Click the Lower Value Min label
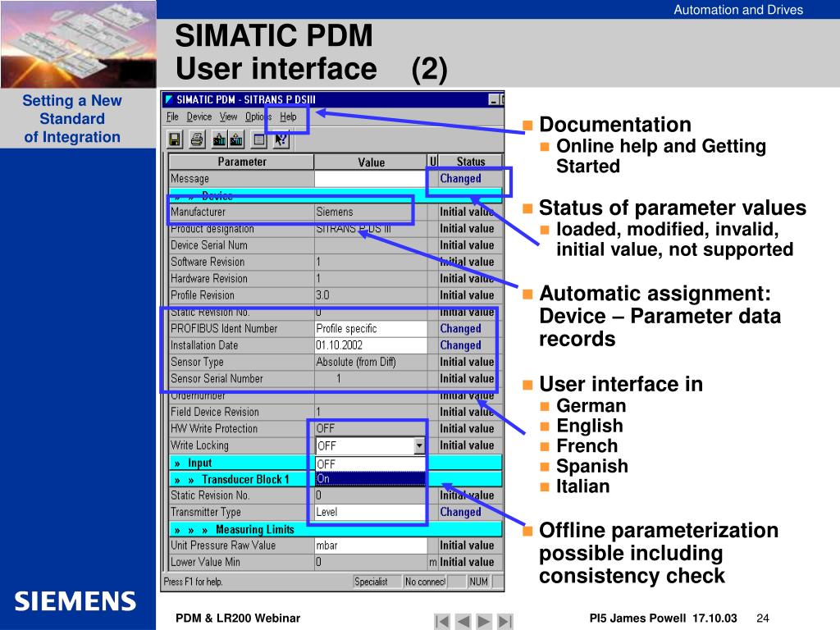 tap(205, 562)
